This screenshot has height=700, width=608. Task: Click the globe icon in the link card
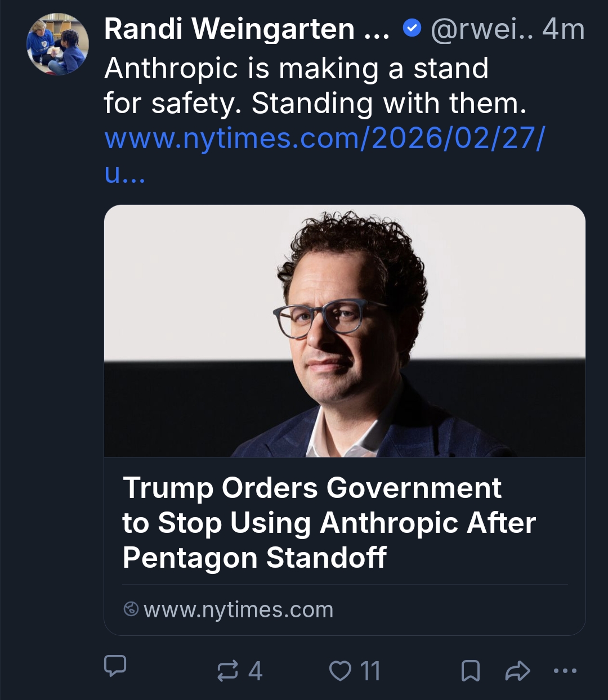pyautogui.click(x=131, y=609)
